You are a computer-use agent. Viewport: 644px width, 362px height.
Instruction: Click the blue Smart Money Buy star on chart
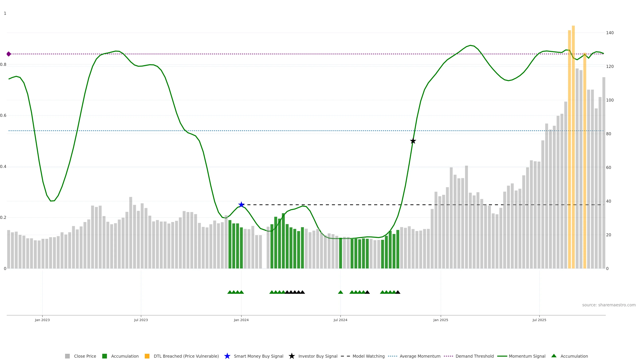241,205
